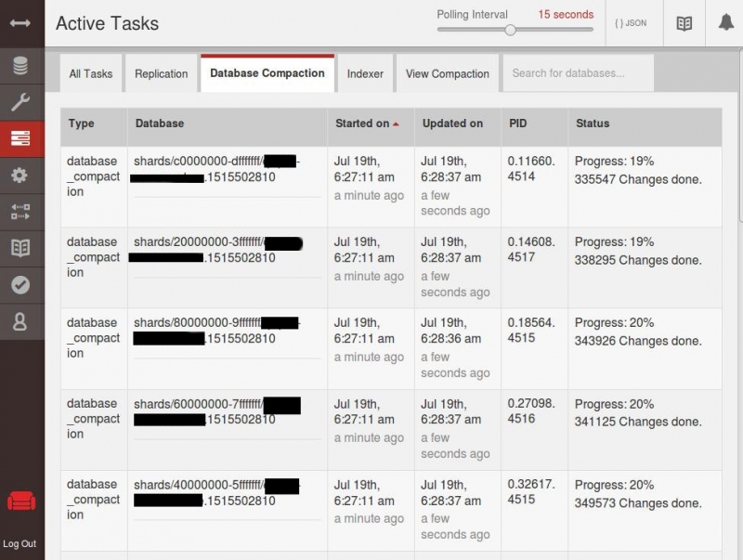Open the Databases page from the sidebar
The image size is (743, 560).
coord(20,66)
